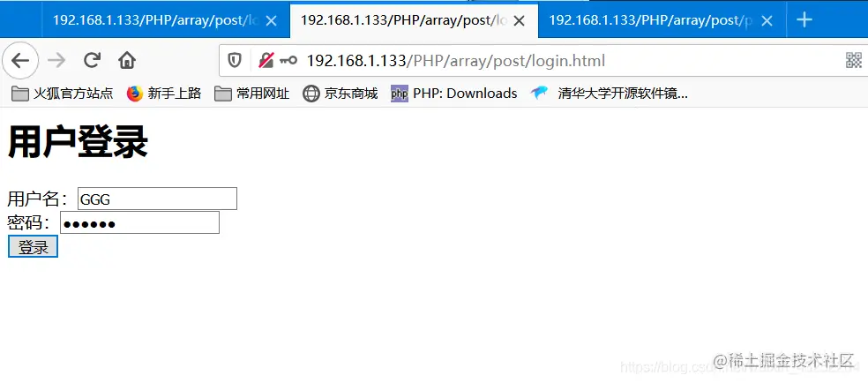Click the QR code icon in address bar

click(854, 60)
